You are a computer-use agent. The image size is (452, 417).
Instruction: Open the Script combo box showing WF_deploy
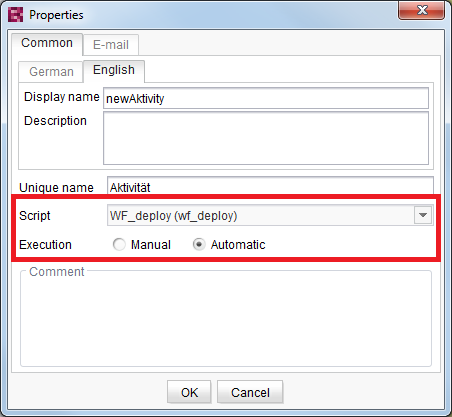coord(270,216)
